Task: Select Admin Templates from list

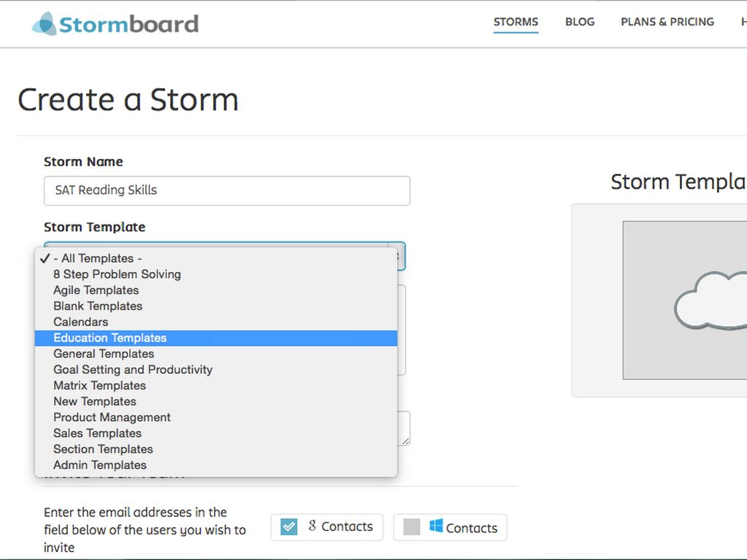Action: click(100, 465)
